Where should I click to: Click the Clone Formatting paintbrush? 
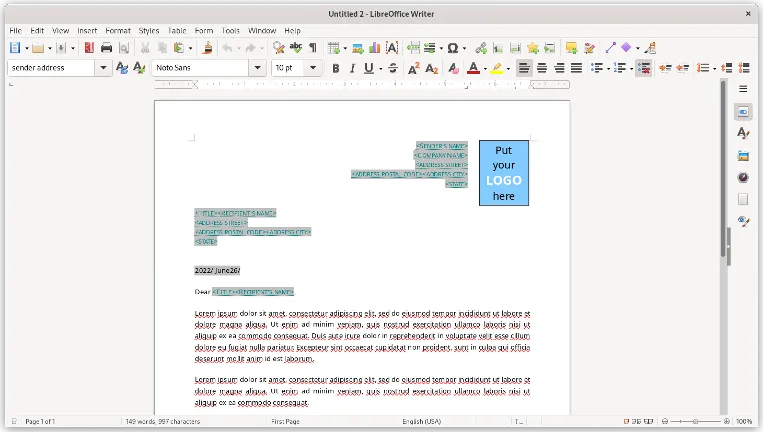tap(207, 48)
